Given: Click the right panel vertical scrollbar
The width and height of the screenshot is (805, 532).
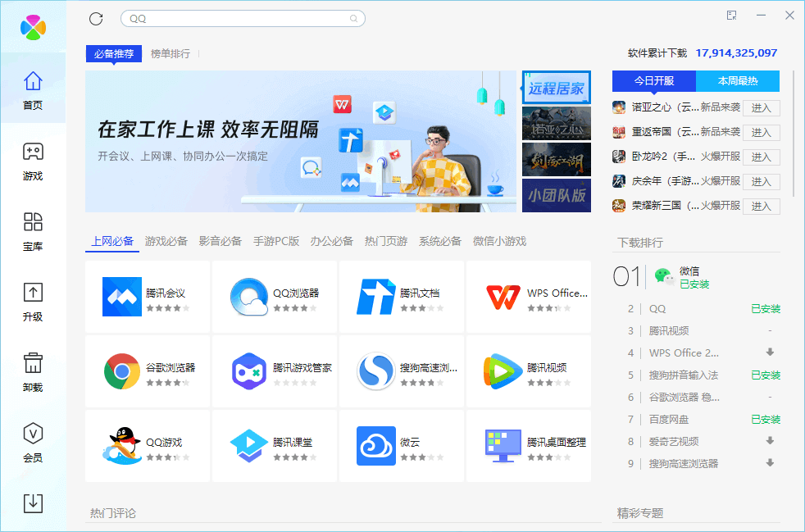Looking at the screenshot, I should (x=794, y=134).
